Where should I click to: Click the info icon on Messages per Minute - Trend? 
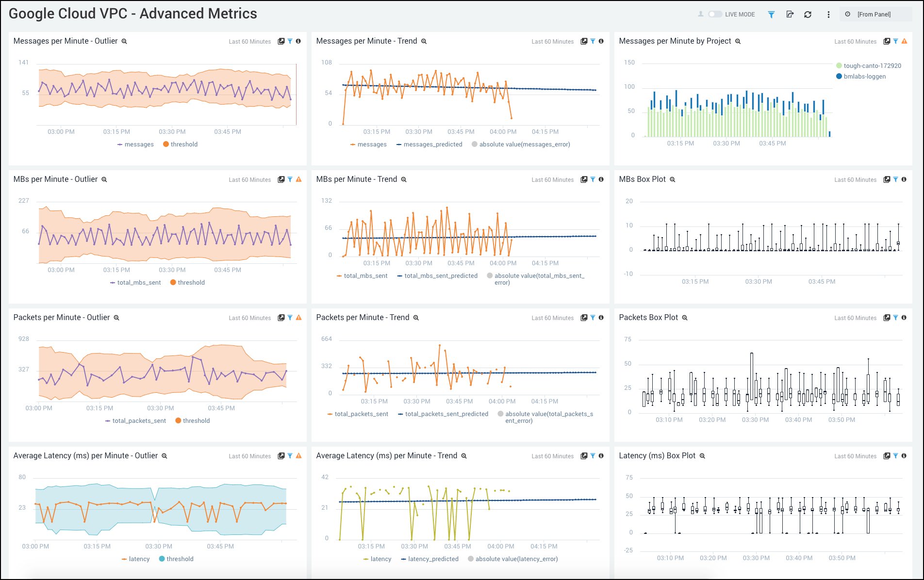pyautogui.click(x=601, y=42)
